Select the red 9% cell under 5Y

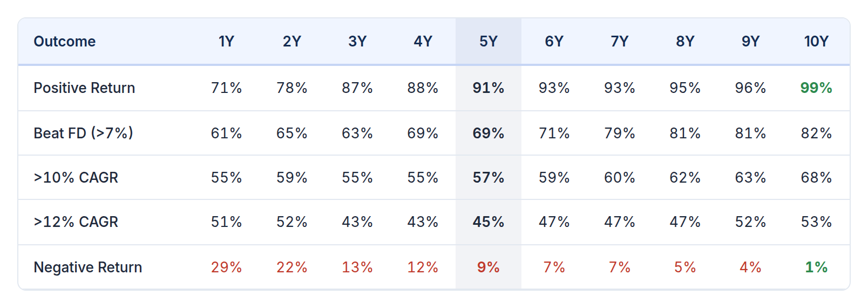click(488, 267)
